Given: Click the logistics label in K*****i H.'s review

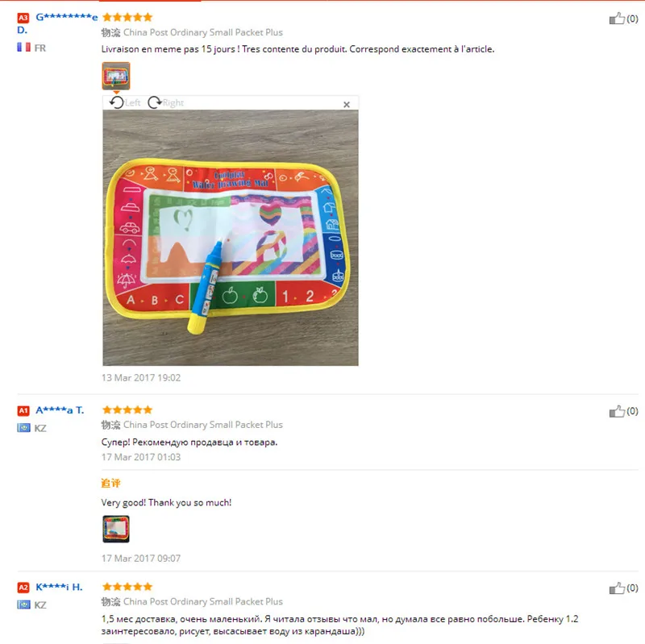Looking at the screenshot, I should pyautogui.click(x=192, y=601).
